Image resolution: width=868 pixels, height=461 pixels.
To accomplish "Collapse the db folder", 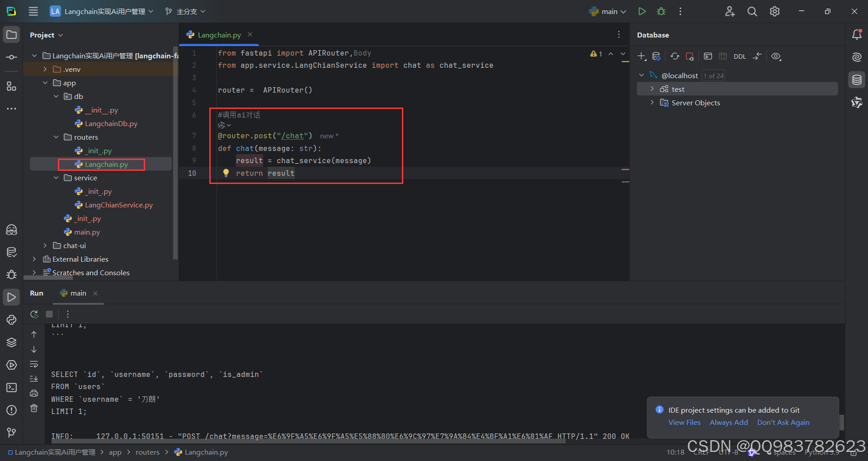I will (56, 96).
